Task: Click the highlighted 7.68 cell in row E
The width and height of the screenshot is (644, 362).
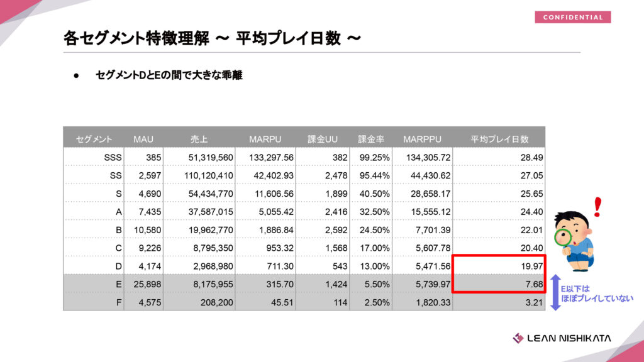Action: (x=499, y=284)
